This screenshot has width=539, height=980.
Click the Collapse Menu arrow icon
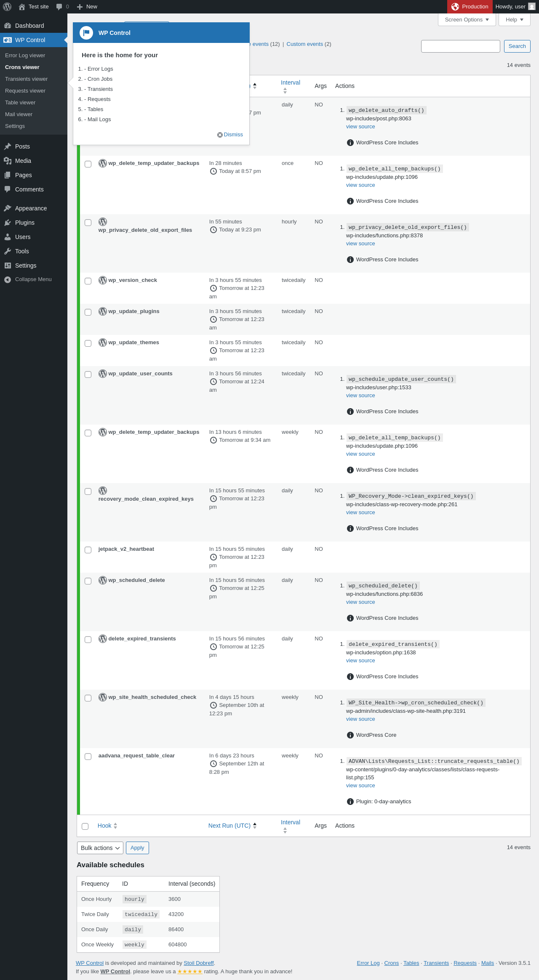tap(8, 279)
